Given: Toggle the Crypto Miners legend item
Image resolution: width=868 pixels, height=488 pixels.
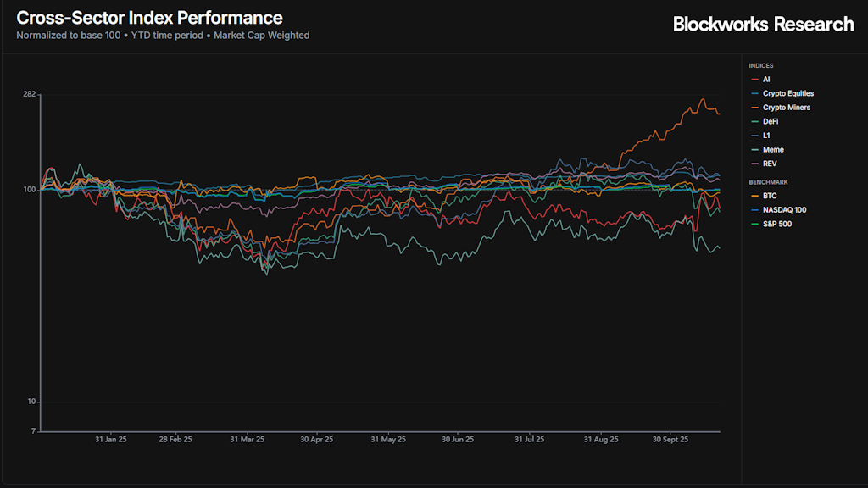Looking at the screenshot, I should point(786,108).
